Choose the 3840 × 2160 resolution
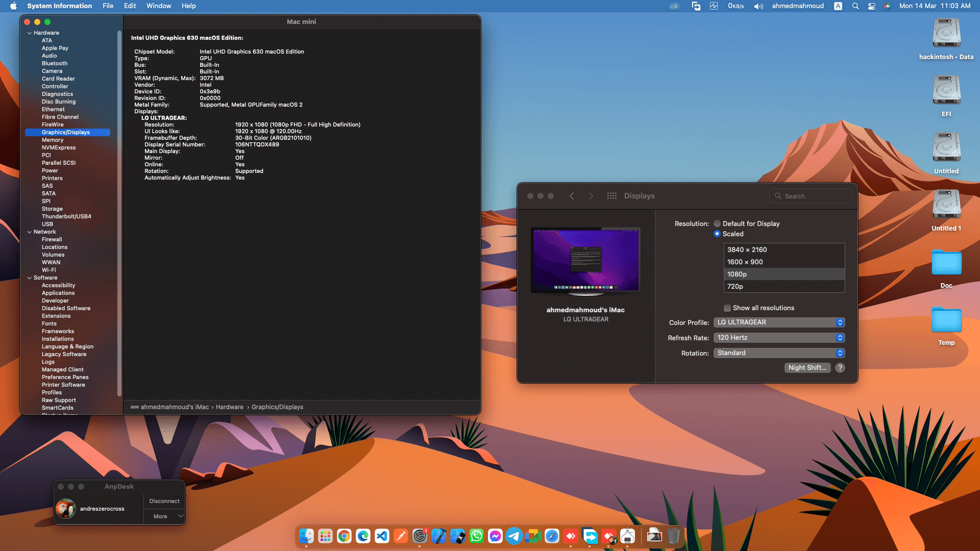The height and width of the screenshot is (551, 980). pos(784,249)
